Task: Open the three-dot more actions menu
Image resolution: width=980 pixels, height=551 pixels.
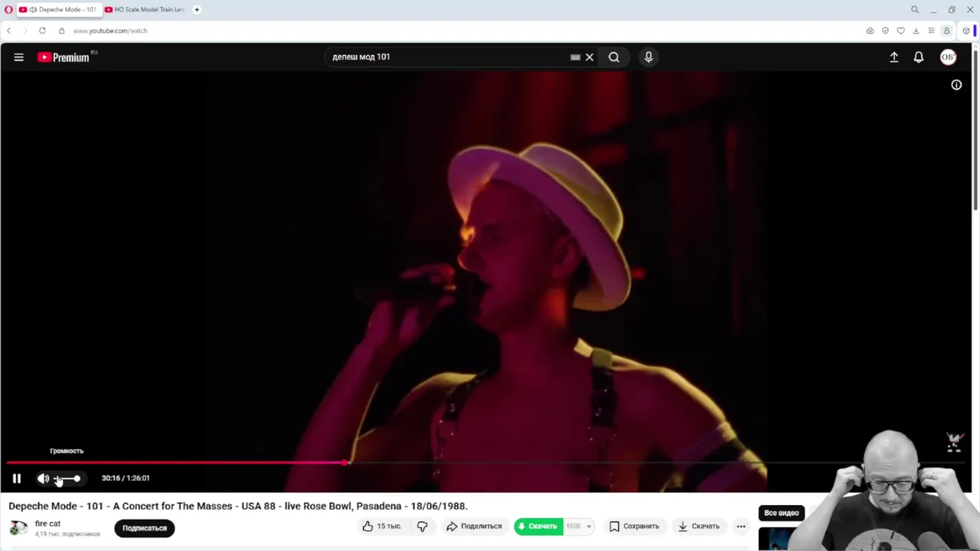Action: (x=740, y=526)
